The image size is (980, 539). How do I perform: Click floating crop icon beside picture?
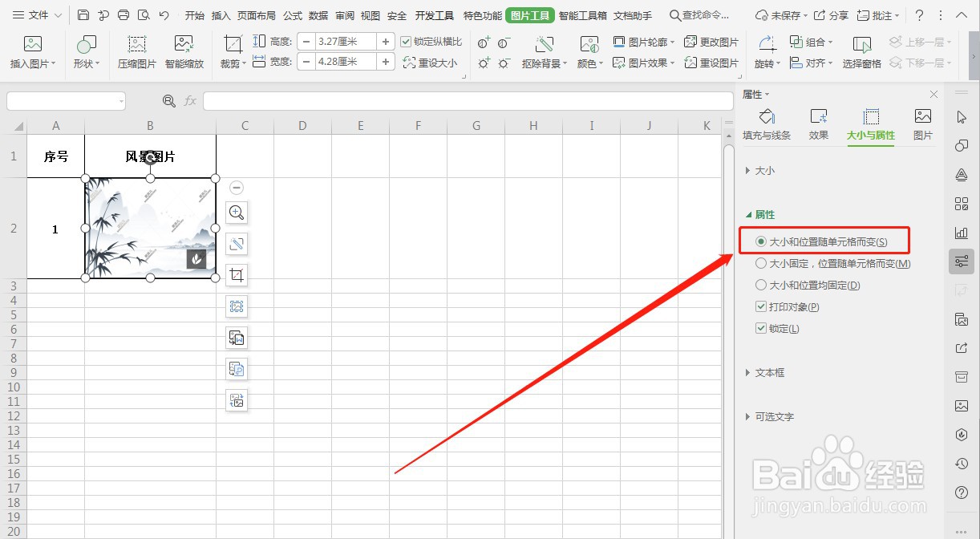(x=237, y=275)
